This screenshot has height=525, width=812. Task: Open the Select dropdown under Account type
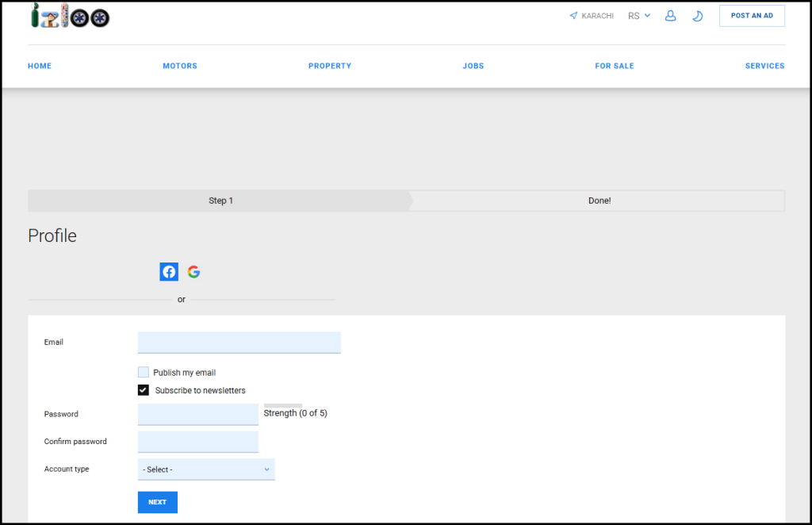(205, 469)
